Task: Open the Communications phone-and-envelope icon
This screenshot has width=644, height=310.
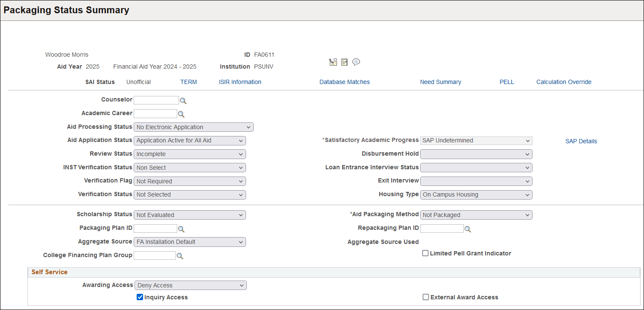Action: click(x=333, y=62)
